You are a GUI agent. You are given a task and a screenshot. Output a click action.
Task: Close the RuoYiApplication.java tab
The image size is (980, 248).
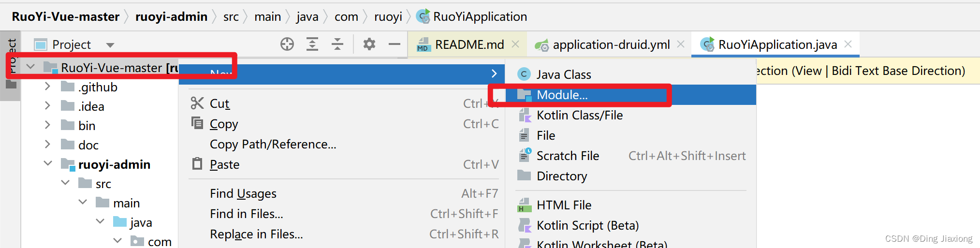[x=848, y=44]
